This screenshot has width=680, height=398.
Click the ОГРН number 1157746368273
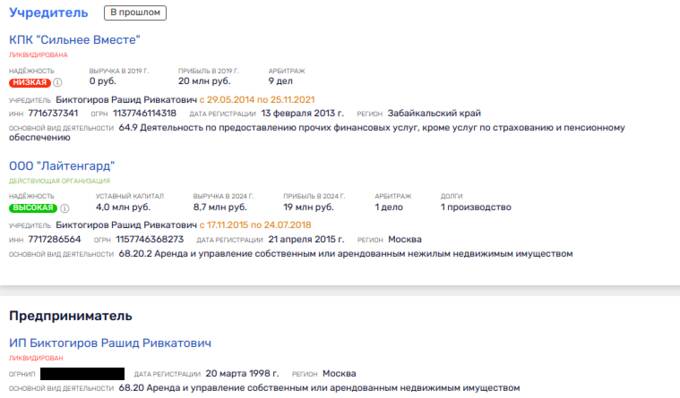point(150,239)
